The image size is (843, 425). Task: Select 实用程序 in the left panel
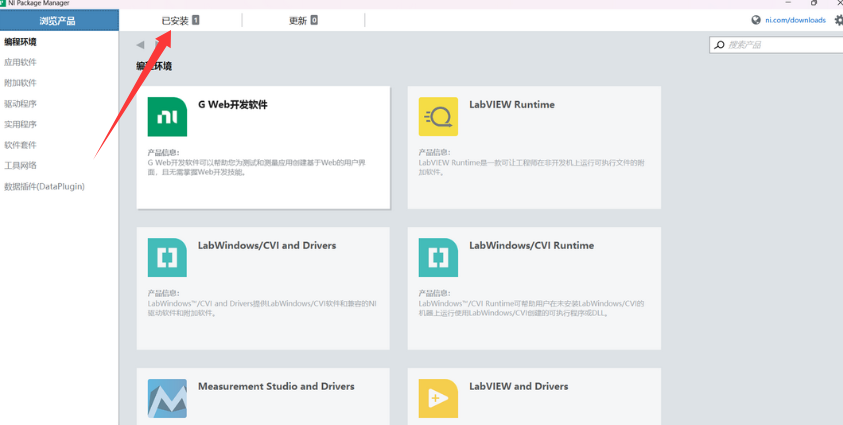pyautogui.click(x=21, y=125)
